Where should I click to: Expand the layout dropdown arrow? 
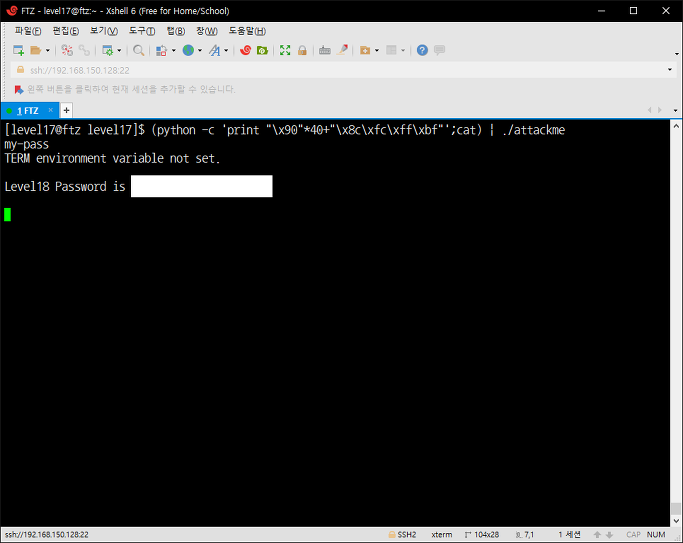tap(403, 51)
